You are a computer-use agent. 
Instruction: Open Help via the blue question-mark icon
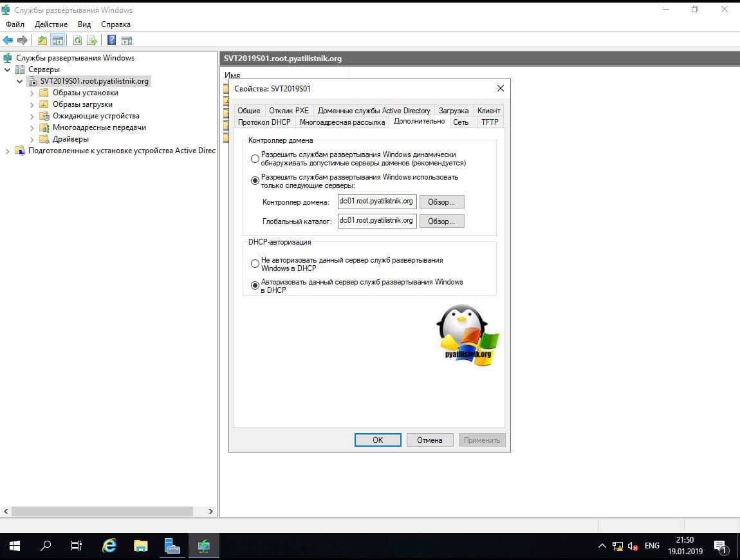112,40
